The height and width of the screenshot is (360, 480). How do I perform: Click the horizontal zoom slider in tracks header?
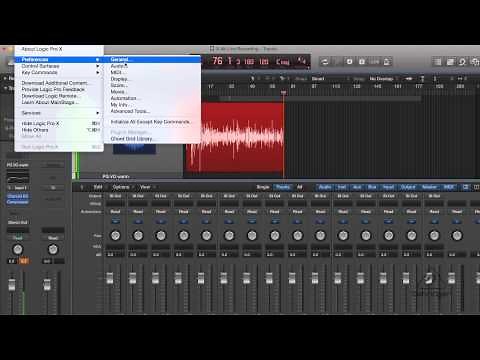pyautogui.click(x=460, y=79)
